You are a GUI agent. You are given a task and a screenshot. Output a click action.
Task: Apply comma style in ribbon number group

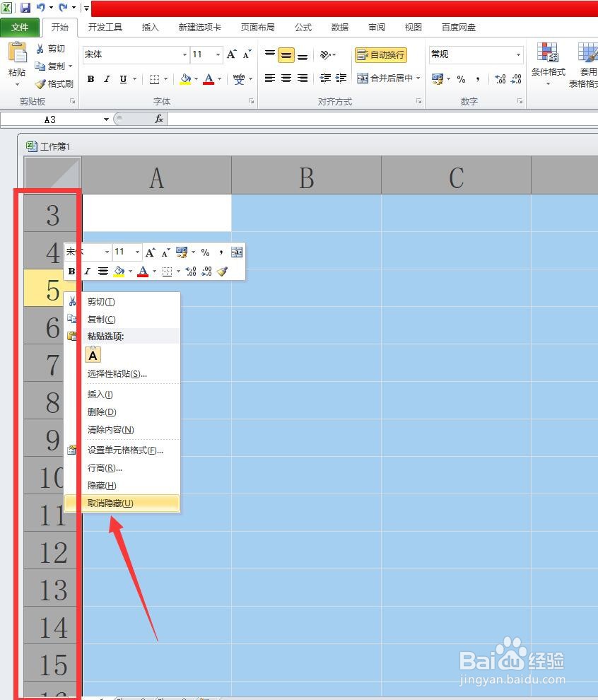pyautogui.click(x=478, y=79)
